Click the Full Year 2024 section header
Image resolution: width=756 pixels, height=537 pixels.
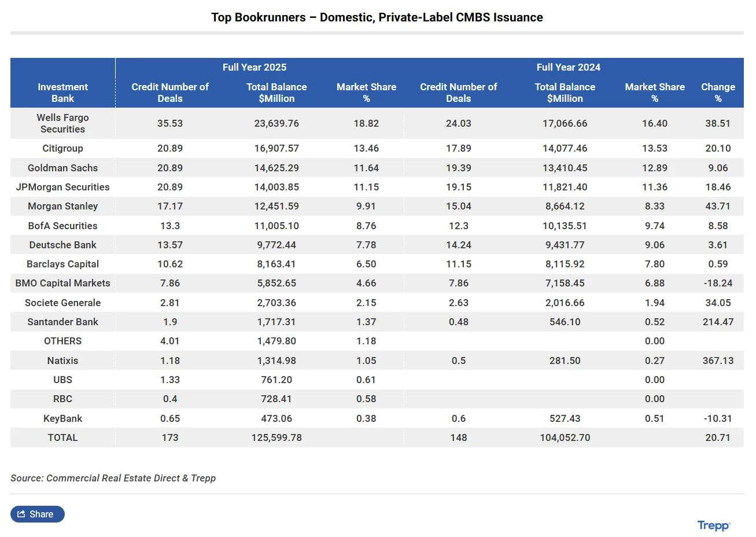[569, 67]
